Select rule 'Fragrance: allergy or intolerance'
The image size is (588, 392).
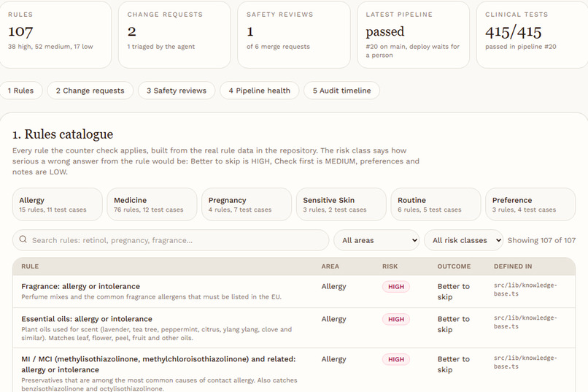tap(81, 286)
